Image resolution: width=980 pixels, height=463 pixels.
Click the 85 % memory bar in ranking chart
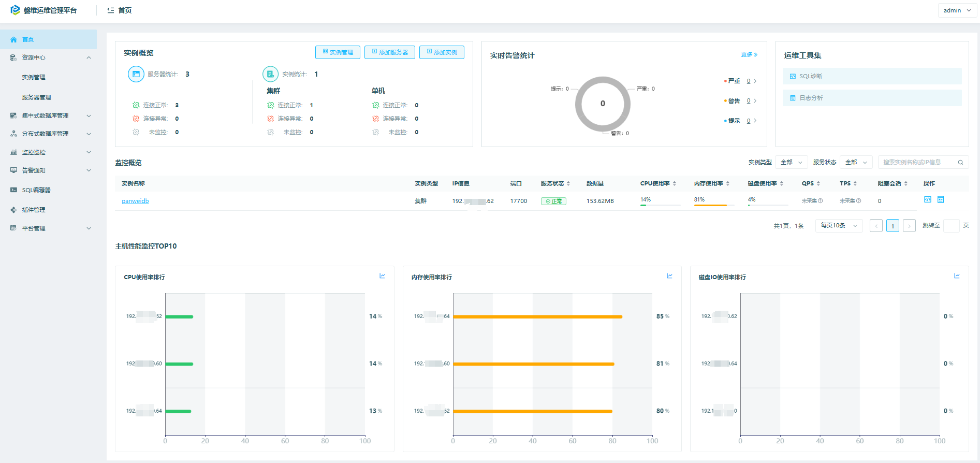pyautogui.click(x=537, y=316)
